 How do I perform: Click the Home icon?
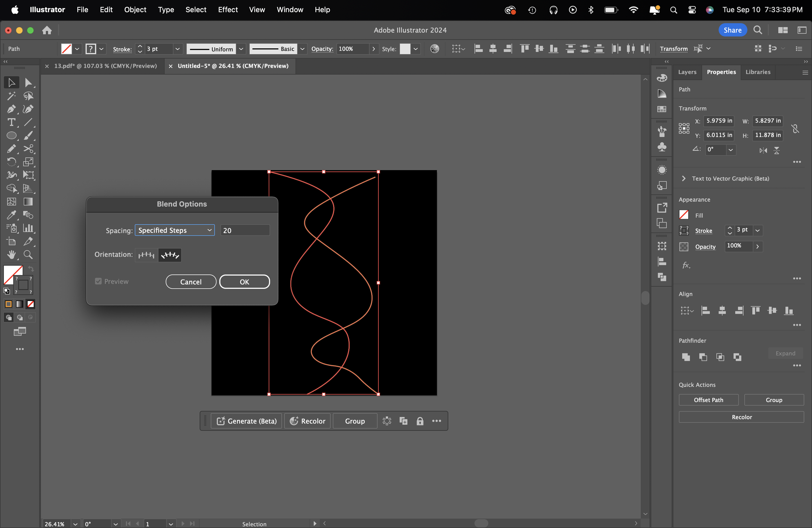point(47,30)
